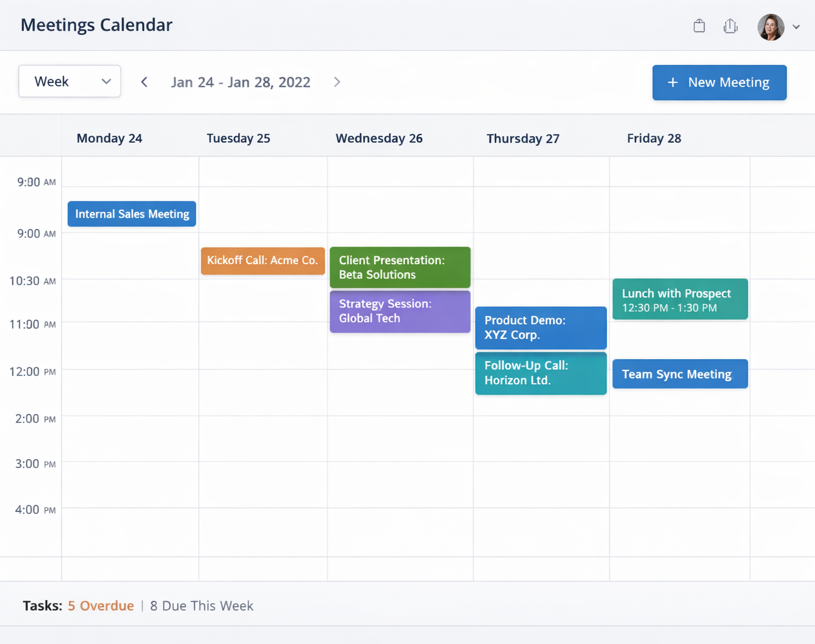Click the plus icon on New Meeting
This screenshot has width=815, height=644.
pos(673,82)
